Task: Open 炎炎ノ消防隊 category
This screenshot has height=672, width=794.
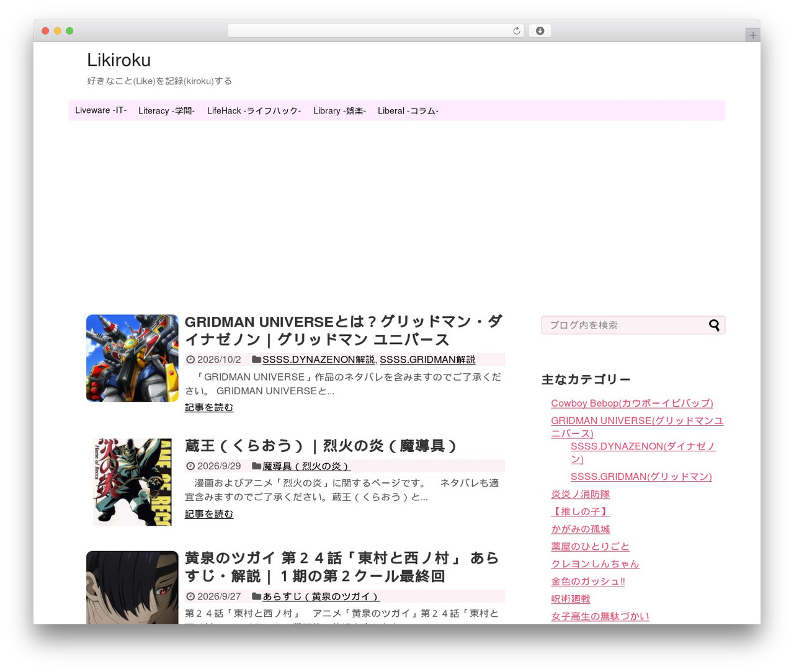Action: [581, 494]
